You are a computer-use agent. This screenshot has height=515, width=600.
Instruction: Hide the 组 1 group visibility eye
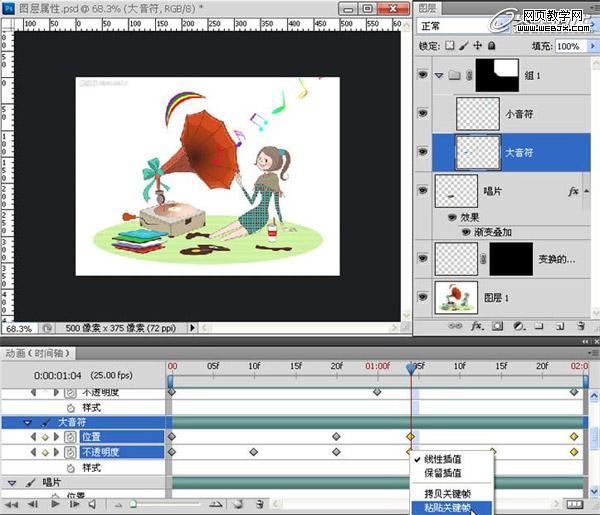pos(423,74)
